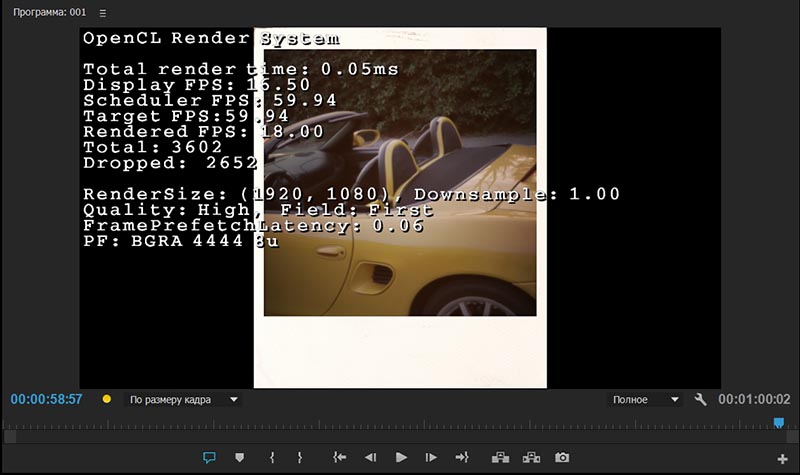Open the Программа: 001 panel menu

point(103,13)
